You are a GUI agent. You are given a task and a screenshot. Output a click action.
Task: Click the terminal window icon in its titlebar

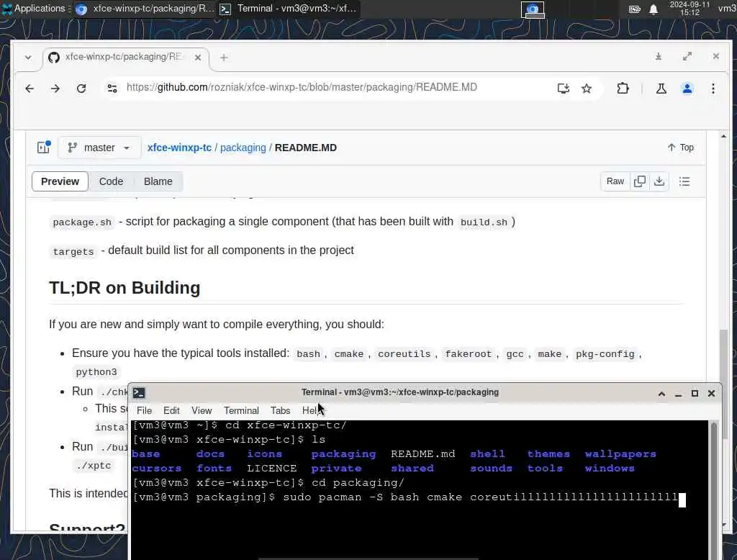(x=139, y=392)
